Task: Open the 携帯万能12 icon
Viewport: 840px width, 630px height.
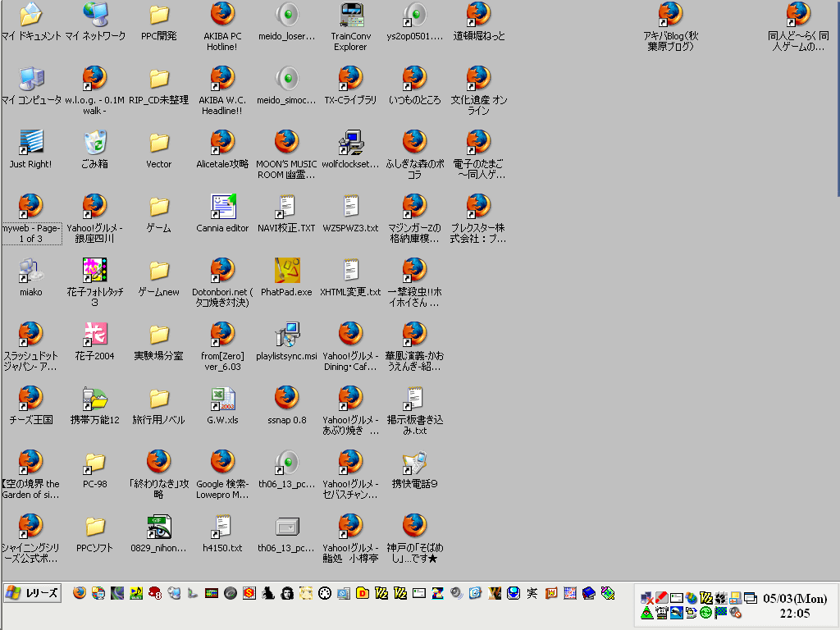Action: coord(95,398)
